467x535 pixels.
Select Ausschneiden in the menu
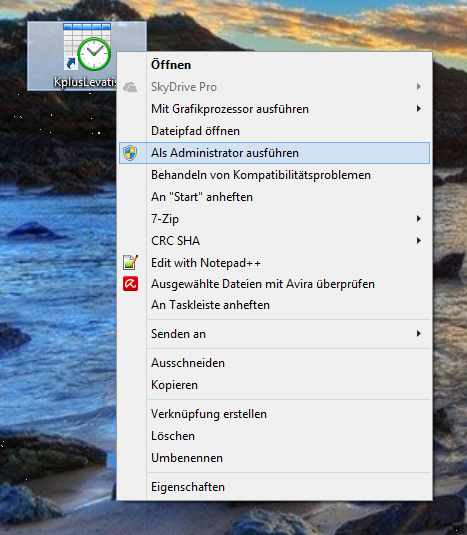[275, 363]
